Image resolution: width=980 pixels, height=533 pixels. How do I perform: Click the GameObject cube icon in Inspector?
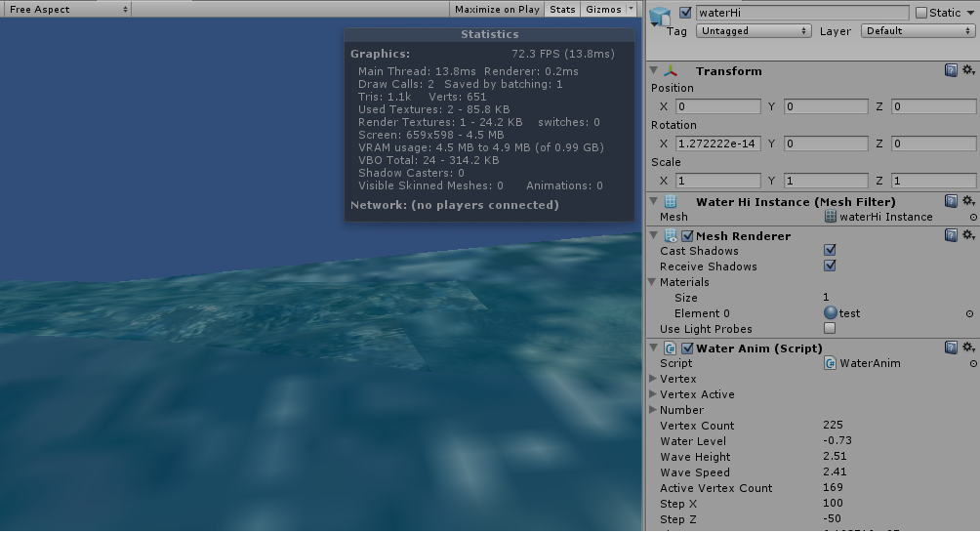click(661, 17)
